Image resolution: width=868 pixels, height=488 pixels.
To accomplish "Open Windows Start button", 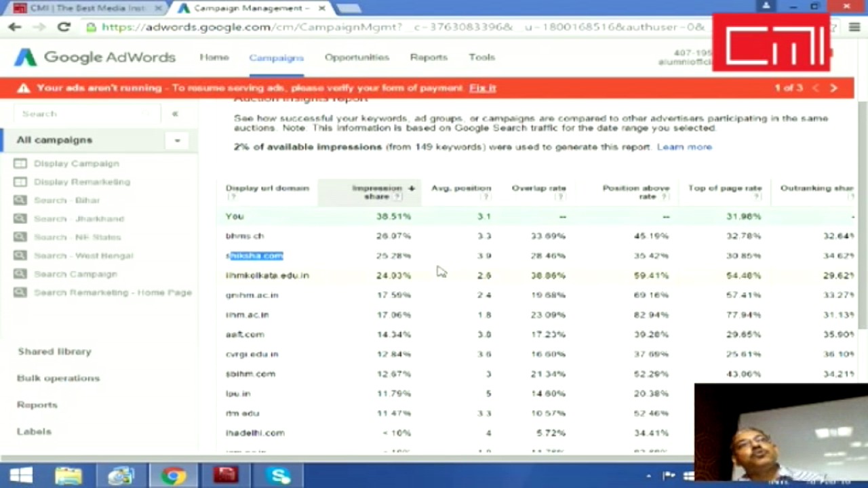I will coord(21,476).
